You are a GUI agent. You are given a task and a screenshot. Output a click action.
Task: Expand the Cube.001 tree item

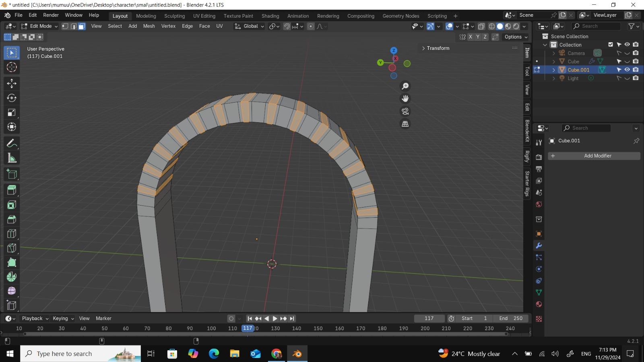coord(554,70)
